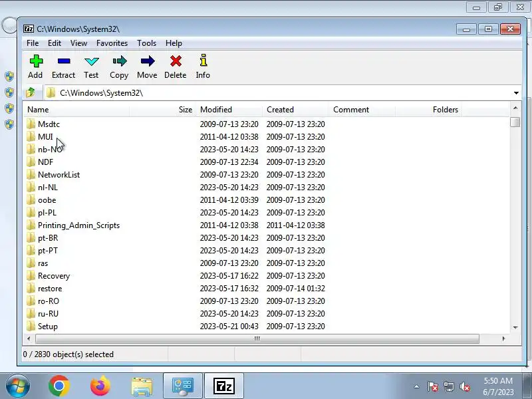The image size is (532, 399).
Task: Click the clock showing 5:50 AM
Action: tap(498, 380)
